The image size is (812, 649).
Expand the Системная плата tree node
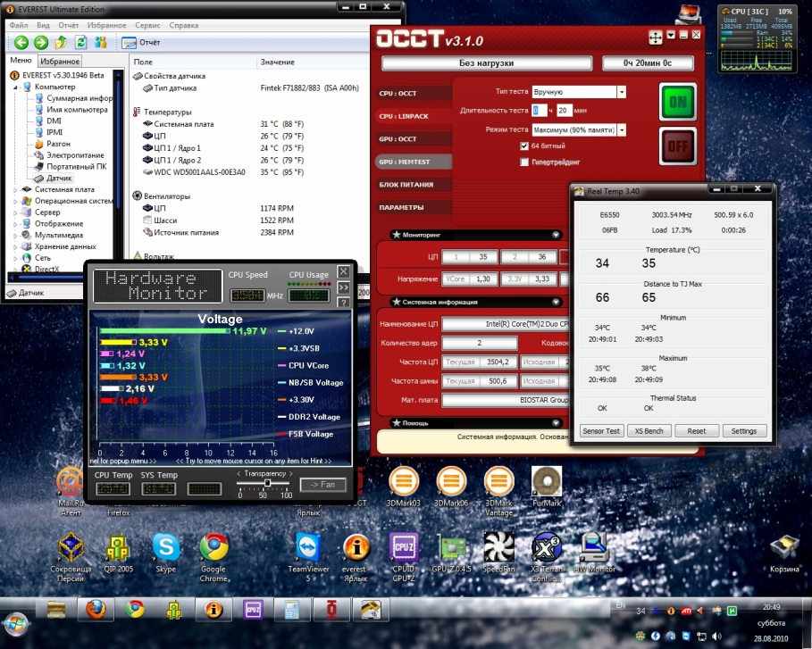(15, 189)
